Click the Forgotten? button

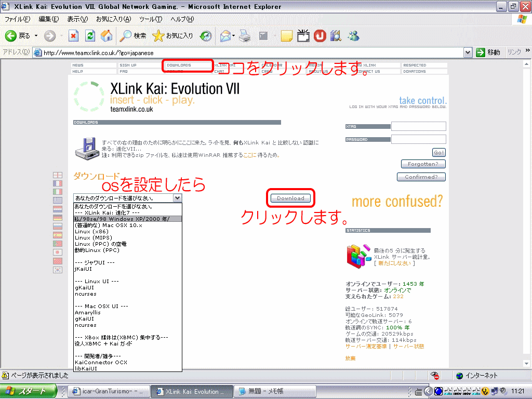coord(423,164)
